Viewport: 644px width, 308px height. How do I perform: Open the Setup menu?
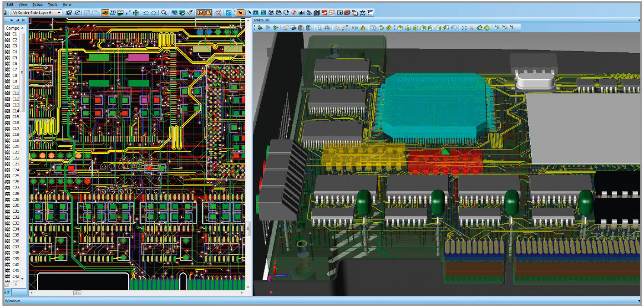pos(37,4)
